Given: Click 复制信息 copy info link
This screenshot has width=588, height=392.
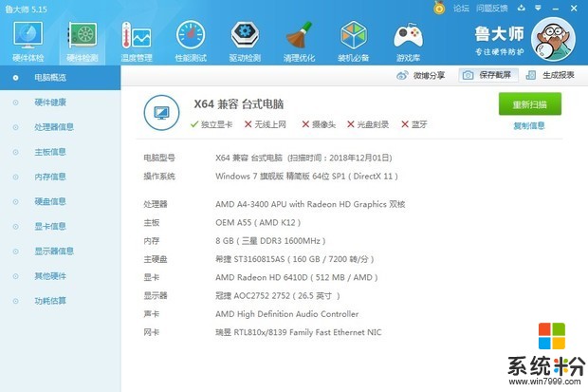Looking at the screenshot, I should point(529,126).
